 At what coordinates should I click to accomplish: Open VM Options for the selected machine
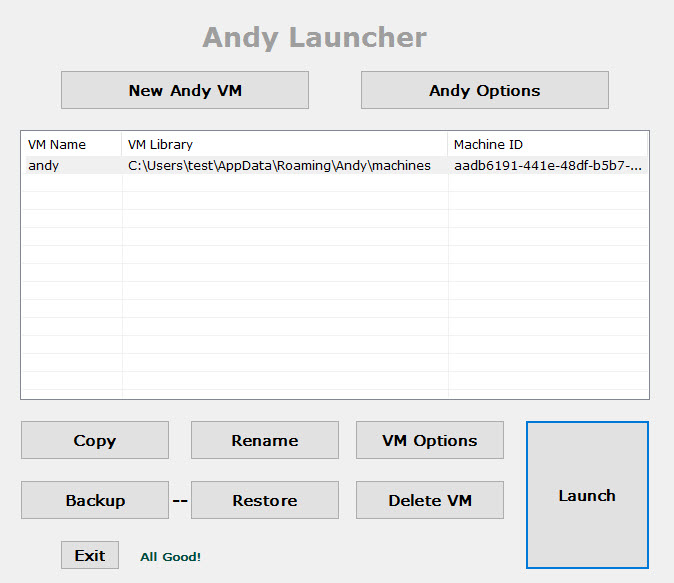coord(429,440)
